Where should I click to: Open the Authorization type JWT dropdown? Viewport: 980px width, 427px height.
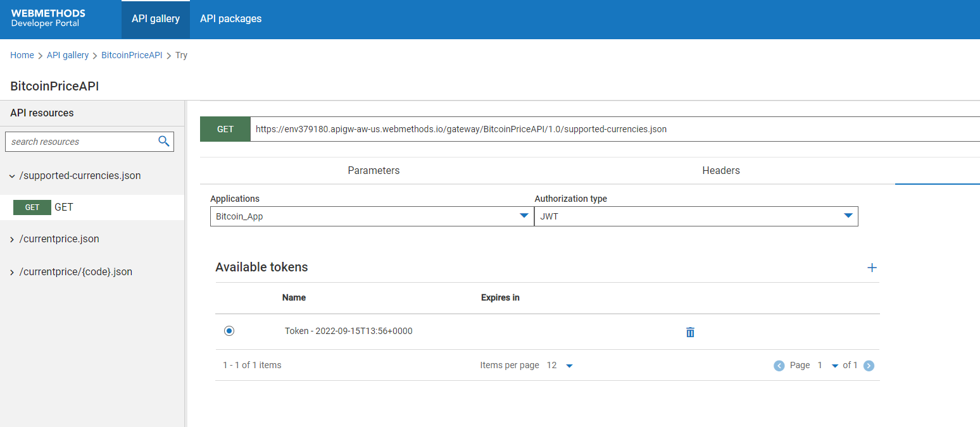tap(696, 216)
